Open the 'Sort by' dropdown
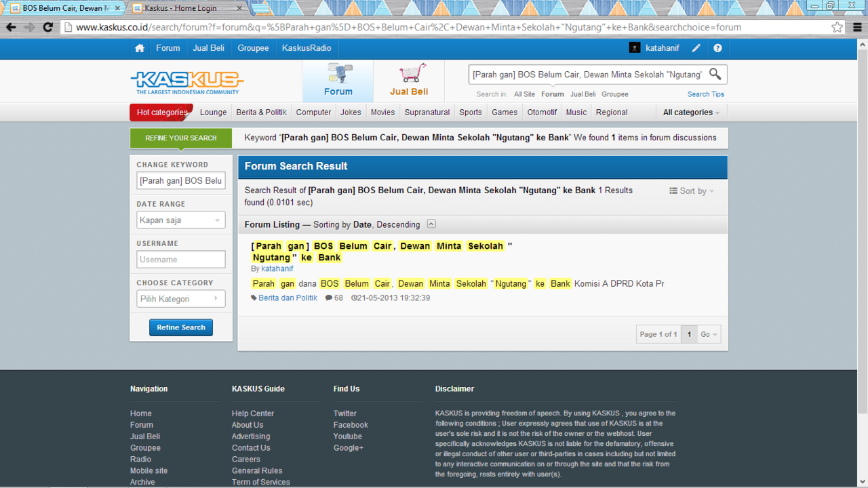The height and width of the screenshot is (488, 868). tap(692, 191)
